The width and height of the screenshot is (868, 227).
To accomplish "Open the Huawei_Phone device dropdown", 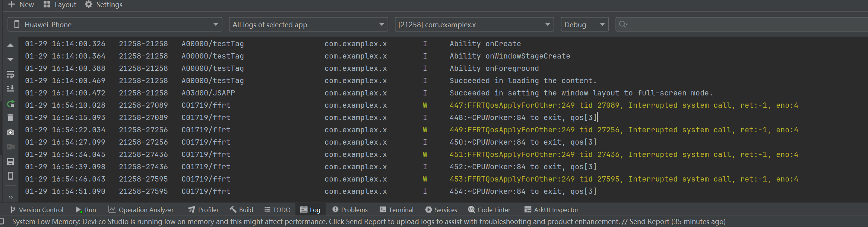I will [x=115, y=25].
